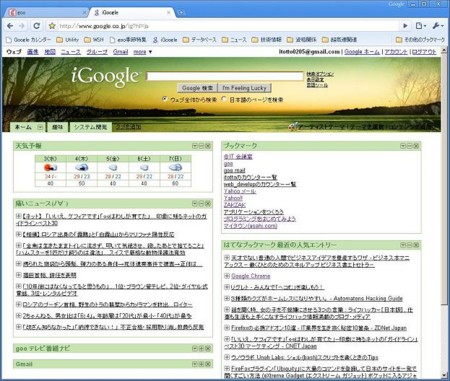
Task: Delete the はてなブックマーク gadget
Action: [416, 245]
